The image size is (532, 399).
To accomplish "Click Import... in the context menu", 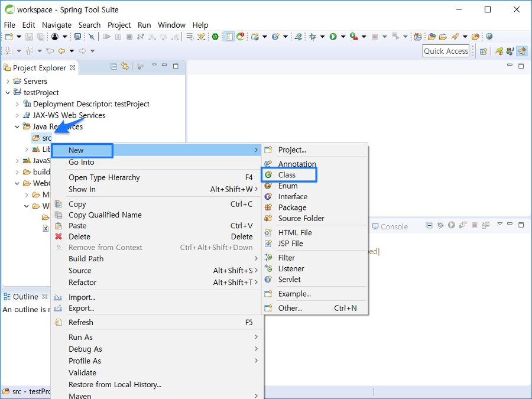I will coord(157,297).
